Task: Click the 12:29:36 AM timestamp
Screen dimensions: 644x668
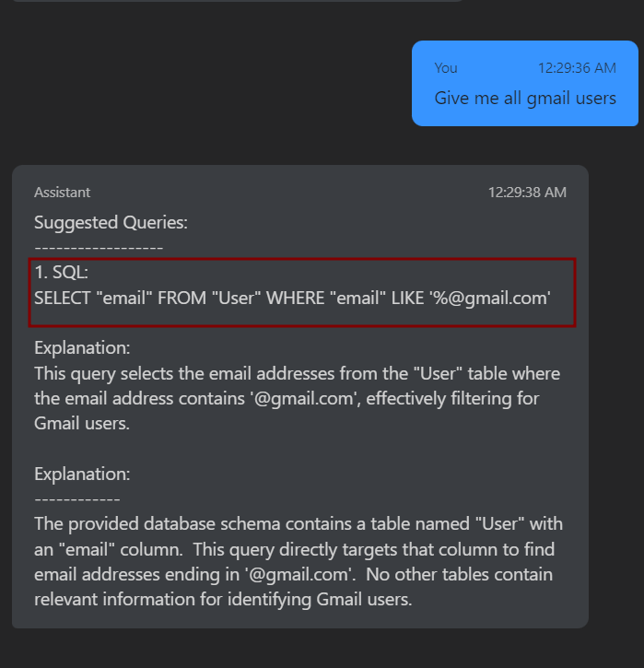Action: [577, 68]
